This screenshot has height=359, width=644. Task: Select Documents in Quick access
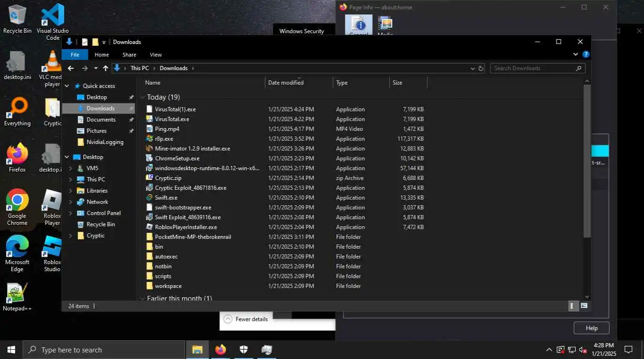click(x=101, y=120)
